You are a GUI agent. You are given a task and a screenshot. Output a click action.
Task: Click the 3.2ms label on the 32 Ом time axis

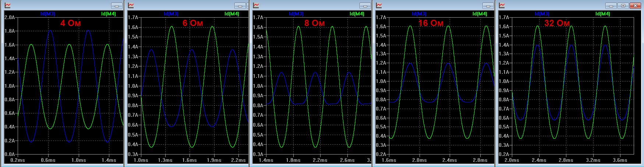click(x=593, y=160)
